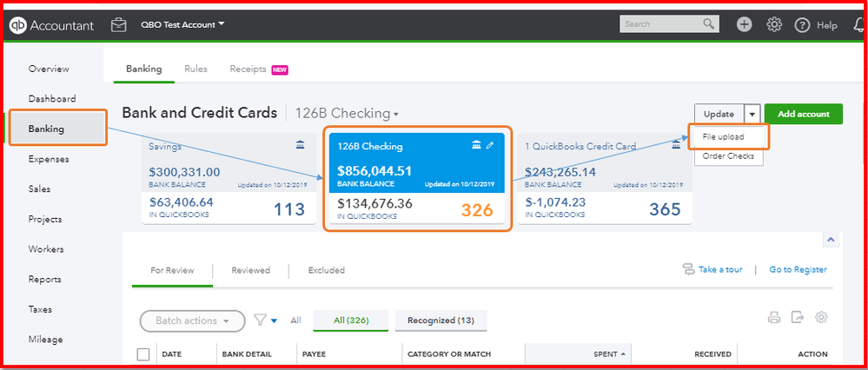Open the Reviewed tab
The width and height of the screenshot is (868, 370).
(251, 270)
